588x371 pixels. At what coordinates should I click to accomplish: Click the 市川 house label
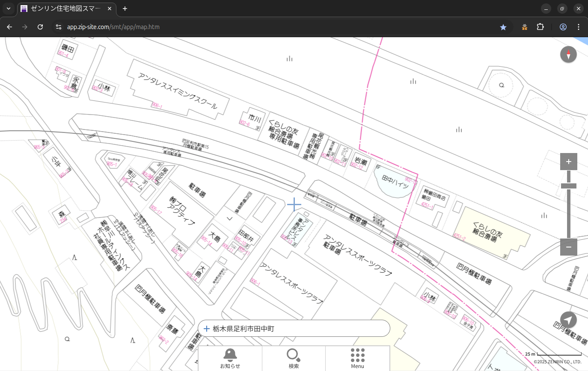pos(255,118)
